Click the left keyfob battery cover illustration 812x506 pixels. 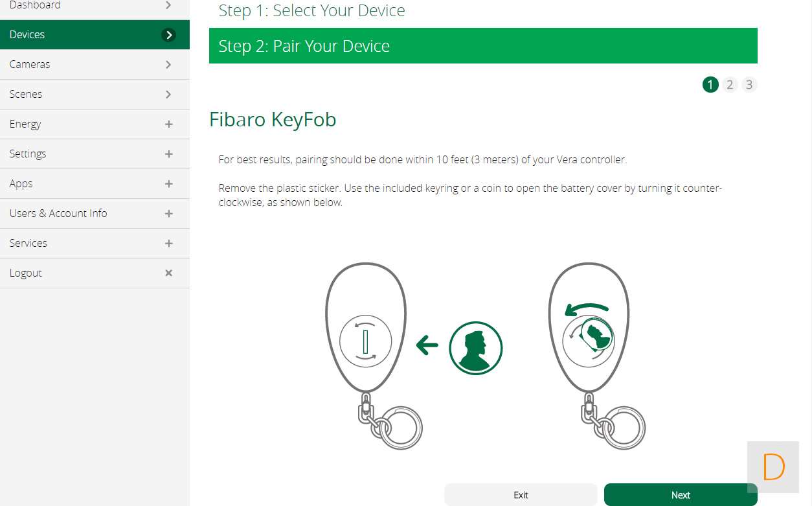366,340
